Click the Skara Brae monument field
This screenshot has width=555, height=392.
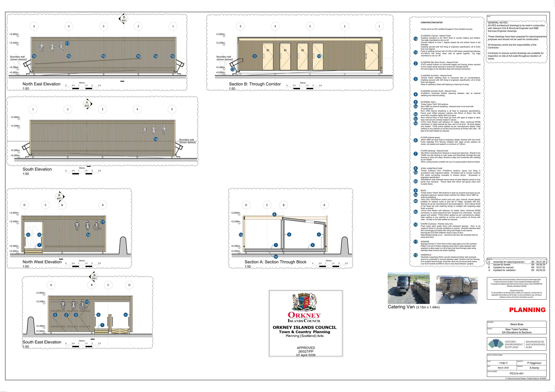[517, 324]
